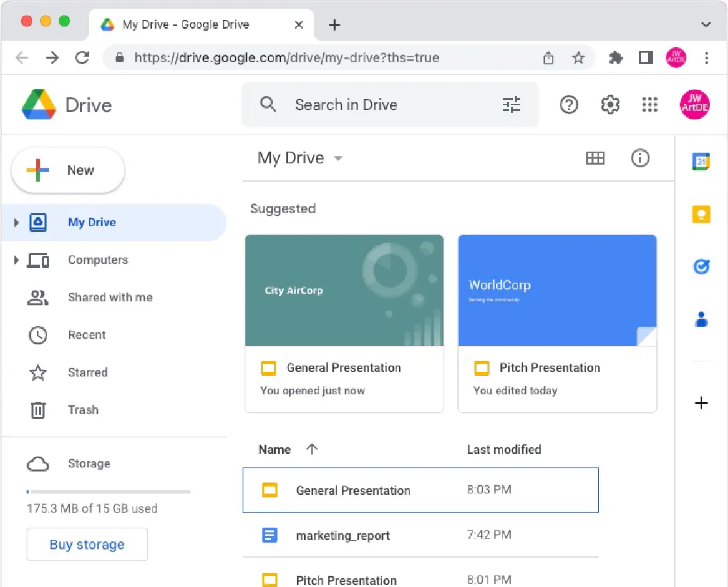Open Contacts in side panel
Image resolution: width=728 pixels, height=587 pixels.
coord(701,320)
